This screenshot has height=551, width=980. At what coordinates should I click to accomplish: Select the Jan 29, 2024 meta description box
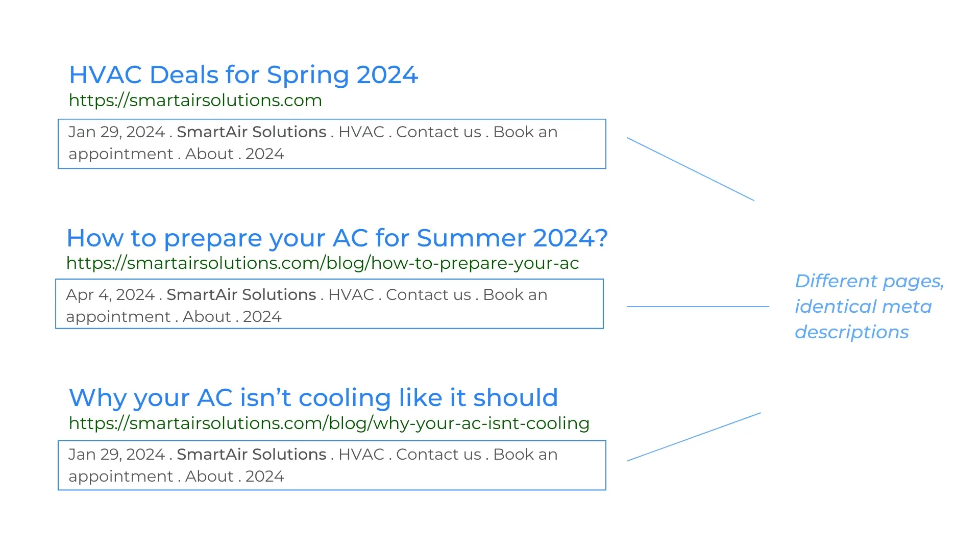330,143
